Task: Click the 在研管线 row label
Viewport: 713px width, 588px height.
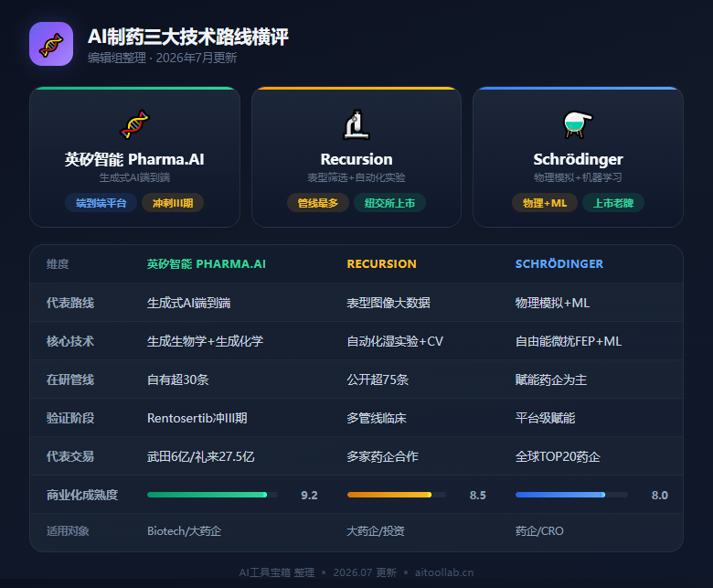Action: [70, 380]
